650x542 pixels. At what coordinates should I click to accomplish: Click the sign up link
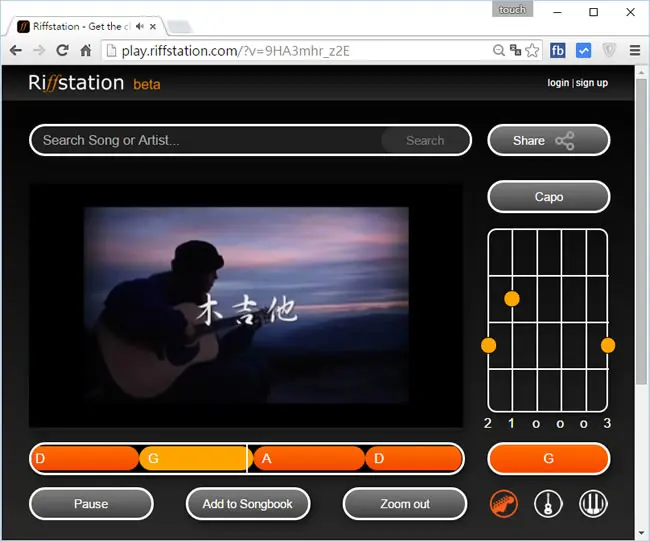[592, 83]
